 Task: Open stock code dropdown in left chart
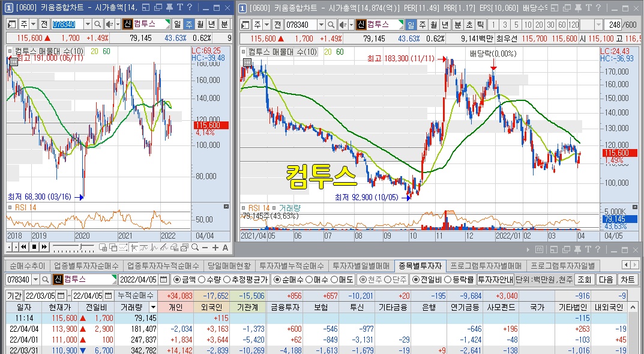(88, 24)
